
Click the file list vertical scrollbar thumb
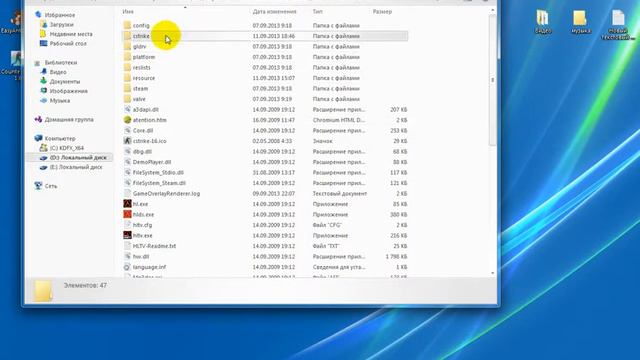pos(493,80)
